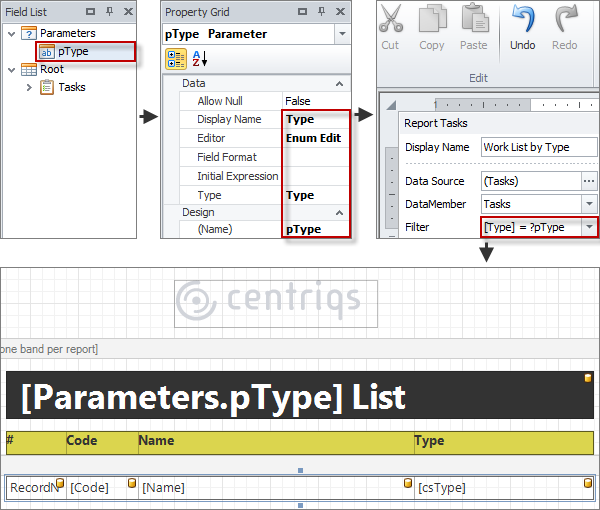Open the pType Parameter object selector dropdown

pyautogui.click(x=342, y=33)
